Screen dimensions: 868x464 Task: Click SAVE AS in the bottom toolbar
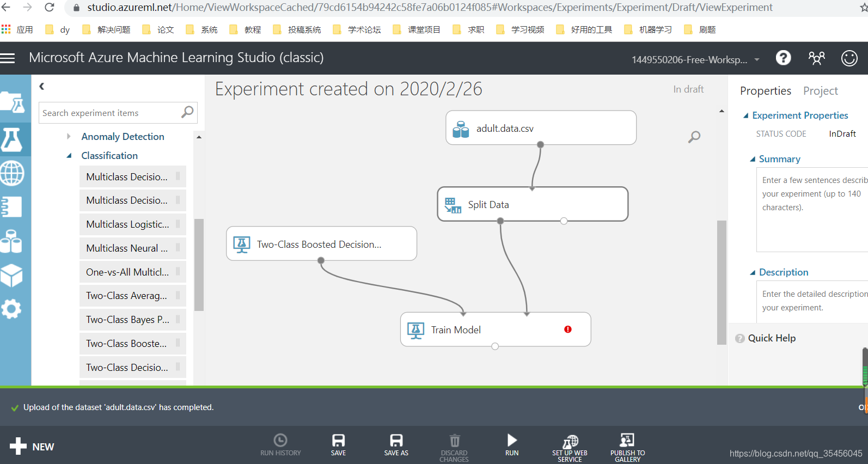tap(396, 444)
